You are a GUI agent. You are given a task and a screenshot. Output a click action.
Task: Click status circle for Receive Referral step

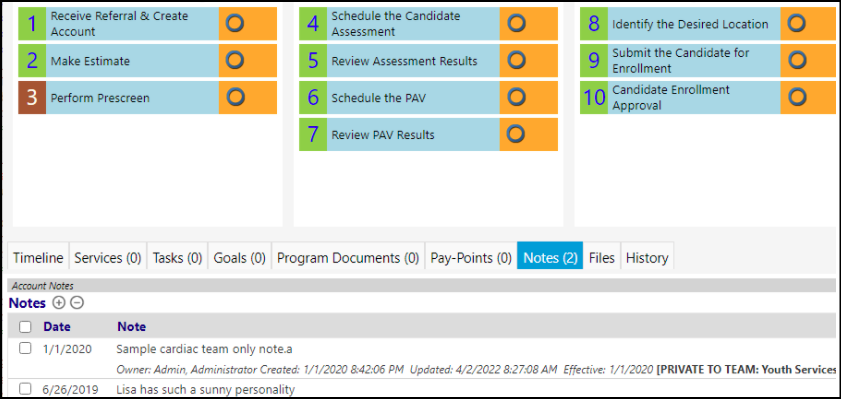click(x=235, y=23)
